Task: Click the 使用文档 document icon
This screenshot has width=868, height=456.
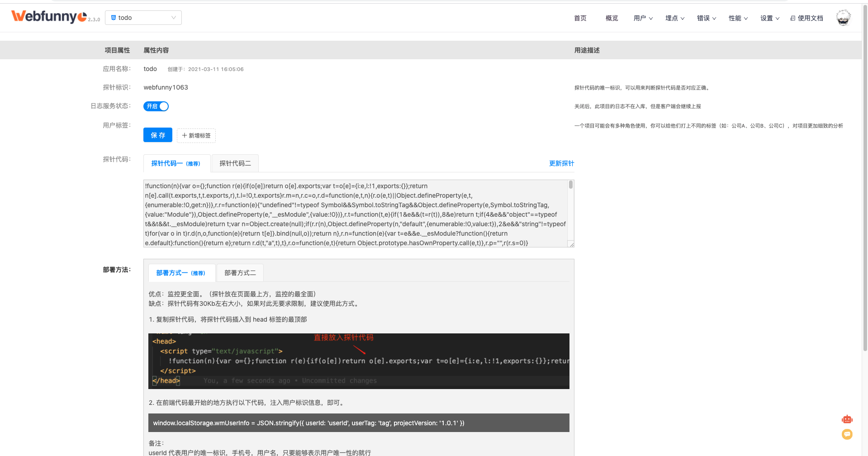Action: 792,18
